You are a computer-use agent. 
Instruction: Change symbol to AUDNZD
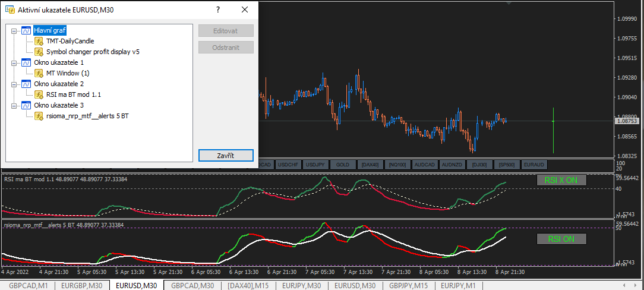pos(452,165)
